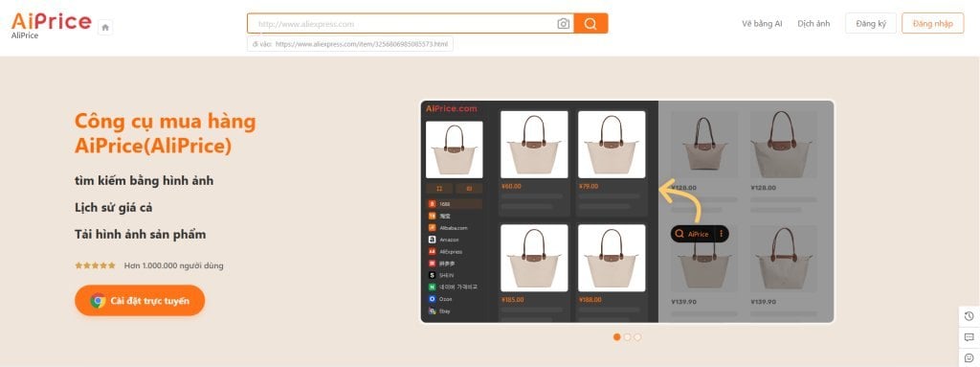Click the Cài đặt trực tuyến install button
Viewport: 980px width, 367px height.
pyautogui.click(x=140, y=301)
